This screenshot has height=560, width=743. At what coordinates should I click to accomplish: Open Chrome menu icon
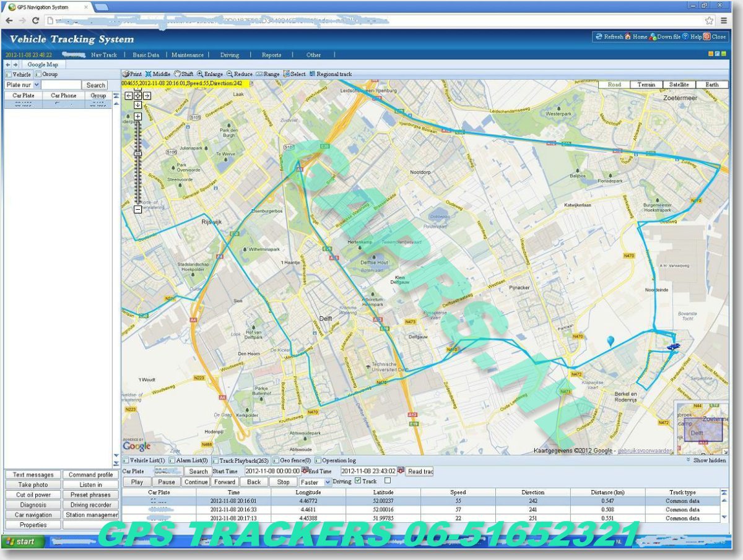point(724,20)
